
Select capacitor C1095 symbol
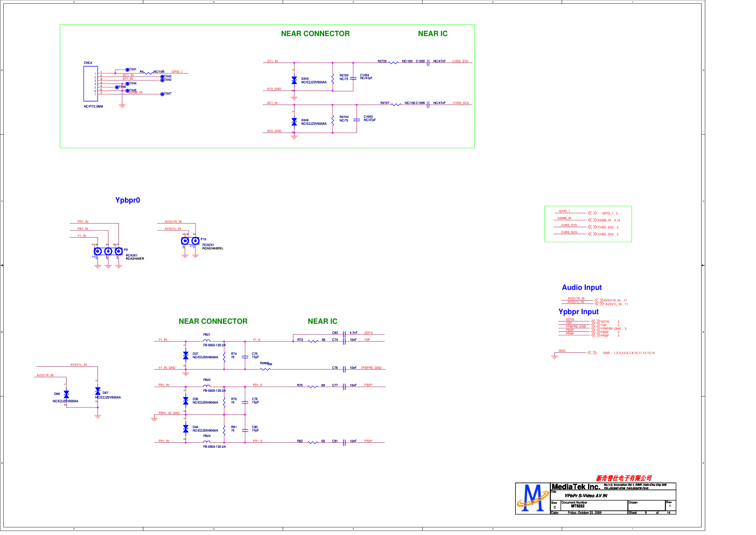428,104
